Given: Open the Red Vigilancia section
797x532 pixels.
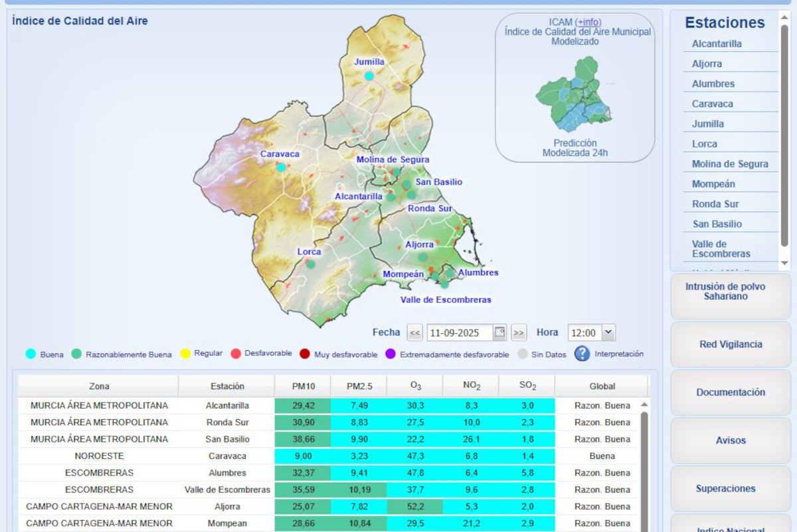Looking at the screenshot, I should 730,344.
